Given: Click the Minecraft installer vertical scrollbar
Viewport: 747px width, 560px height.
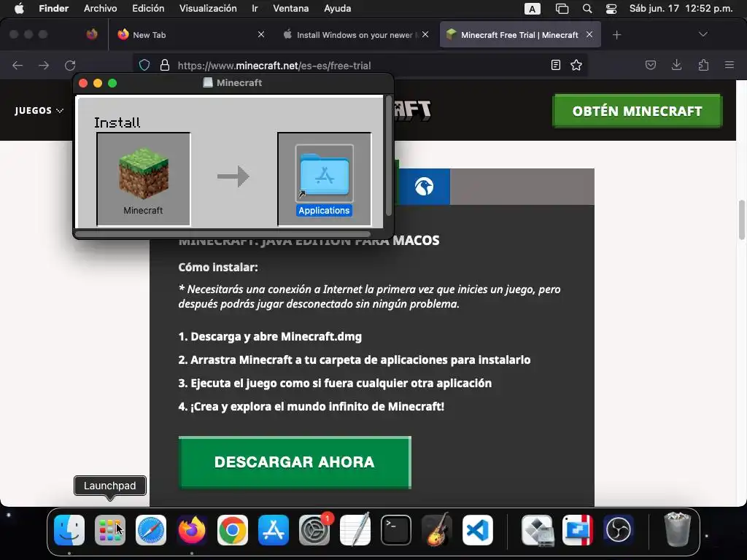Looking at the screenshot, I should pos(388,155).
